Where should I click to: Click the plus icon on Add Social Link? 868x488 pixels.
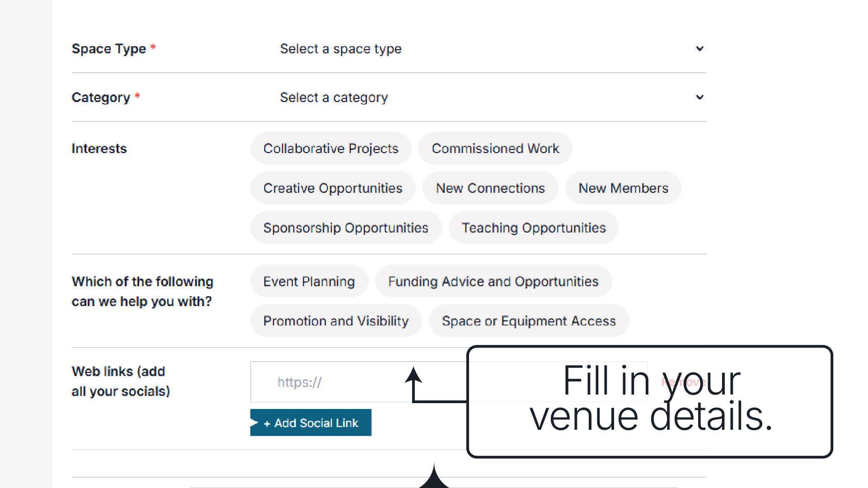tap(267, 423)
